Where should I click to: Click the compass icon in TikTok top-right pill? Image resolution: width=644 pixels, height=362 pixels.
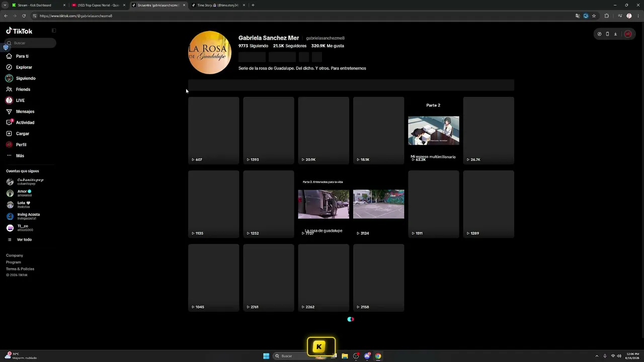(x=599, y=34)
